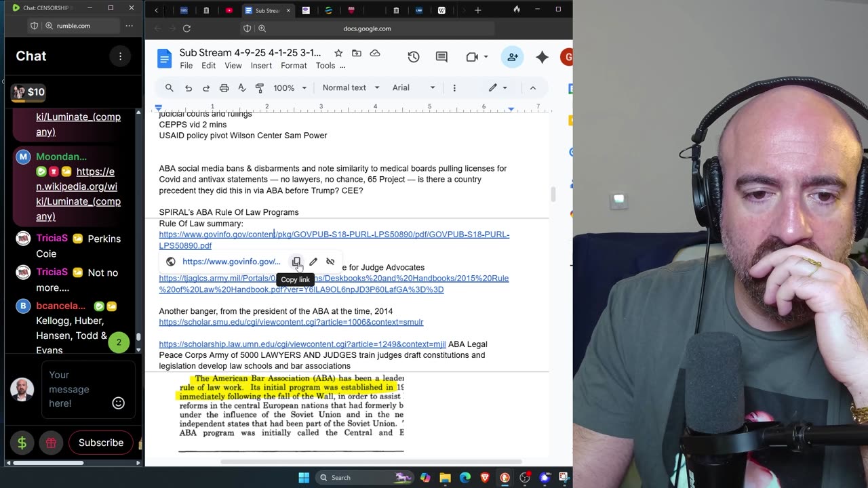868x488 pixels.
Task: Jump to 2 new chat messages badge
Action: pyautogui.click(x=119, y=342)
